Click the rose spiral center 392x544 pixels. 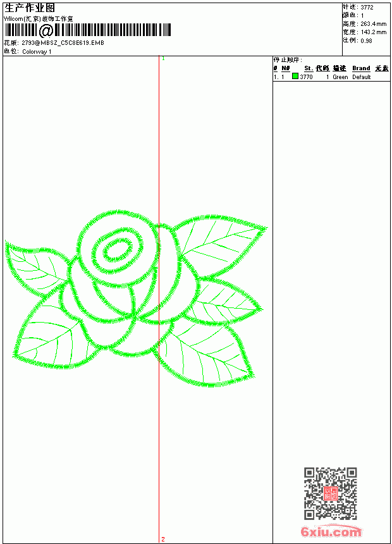118,249
